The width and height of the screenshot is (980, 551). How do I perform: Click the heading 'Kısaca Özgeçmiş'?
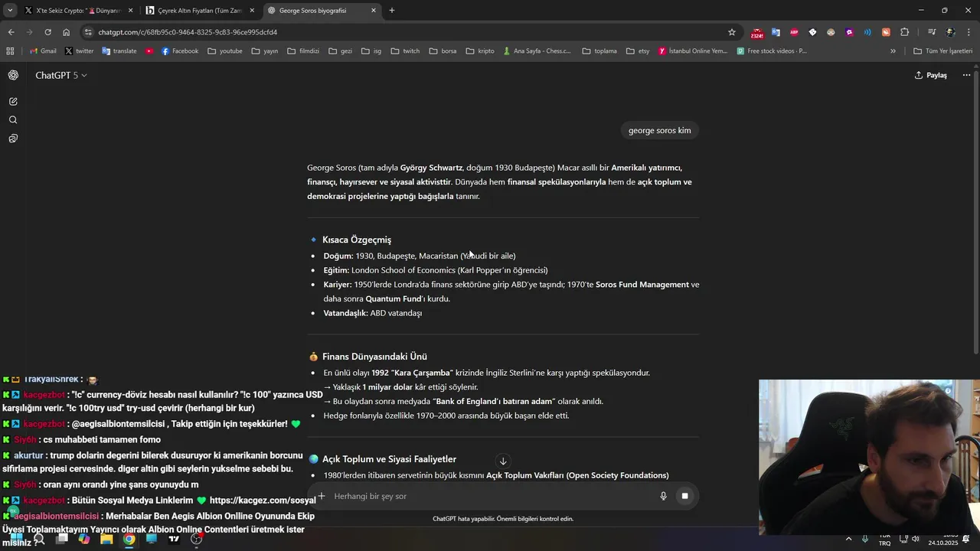click(x=357, y=240)
